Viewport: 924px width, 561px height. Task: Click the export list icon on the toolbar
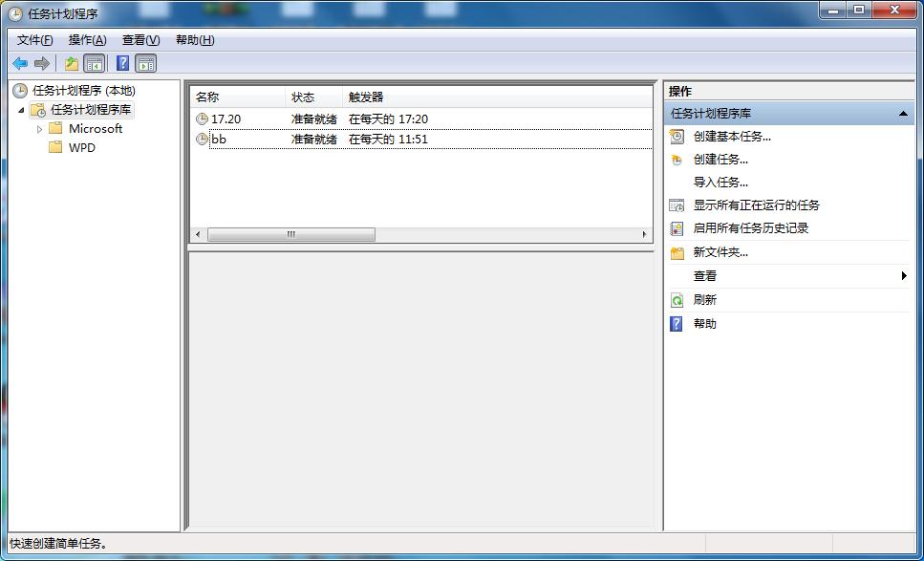(71, 63)
